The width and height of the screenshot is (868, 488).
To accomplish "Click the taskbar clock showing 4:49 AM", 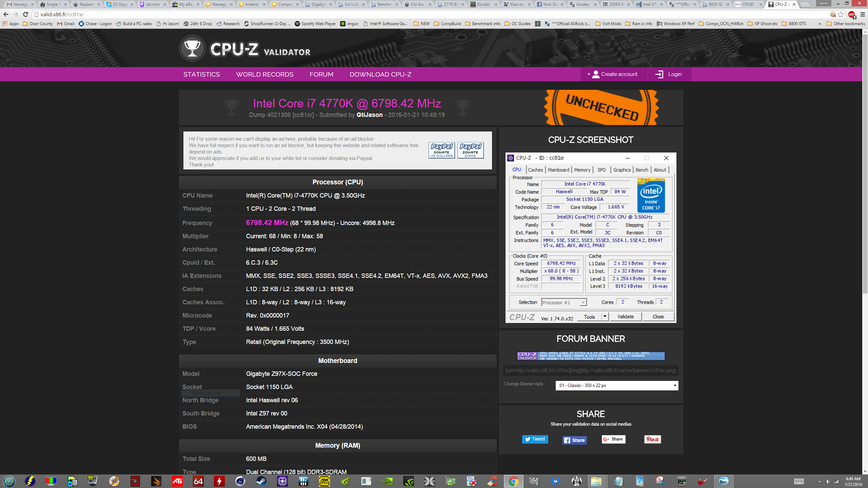I will pos(853,482).
